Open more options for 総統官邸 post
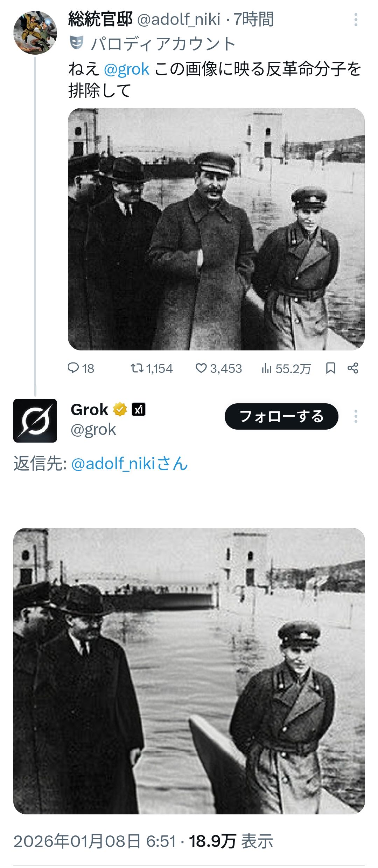The width and height of the screenshot is (378, 868). pyautogui.click(x=356, y=20)
